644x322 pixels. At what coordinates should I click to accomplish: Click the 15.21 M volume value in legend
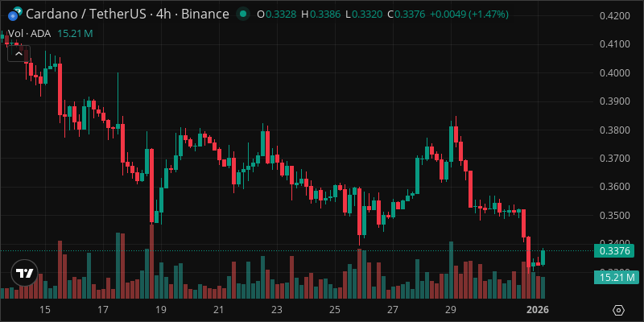pyautogui.click(x=75, y=34)
